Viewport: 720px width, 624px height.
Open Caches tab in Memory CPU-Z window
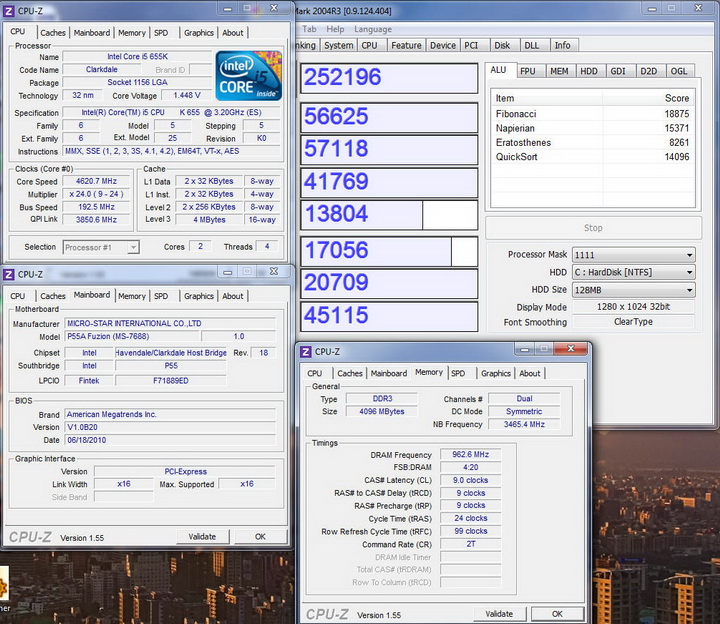pos(350,373)
